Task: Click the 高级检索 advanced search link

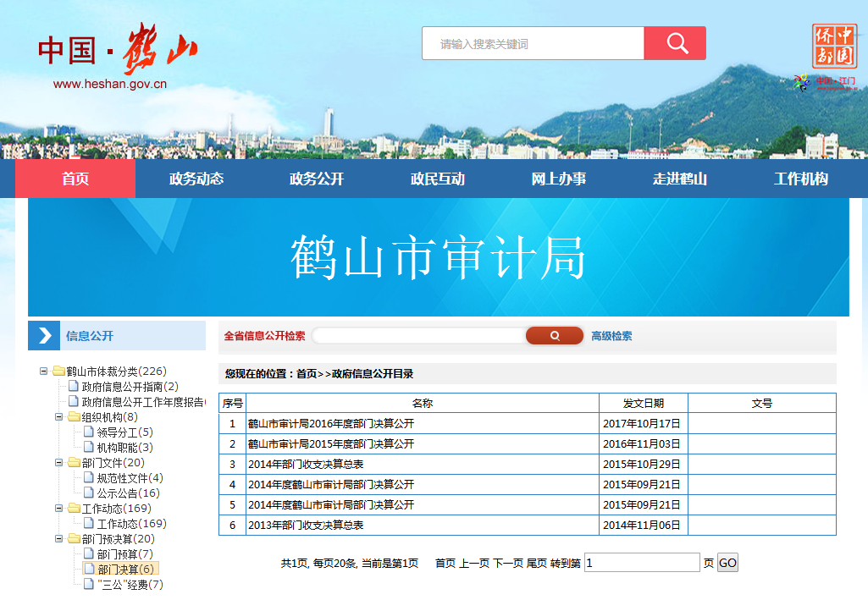Action: tap(611, 336)
